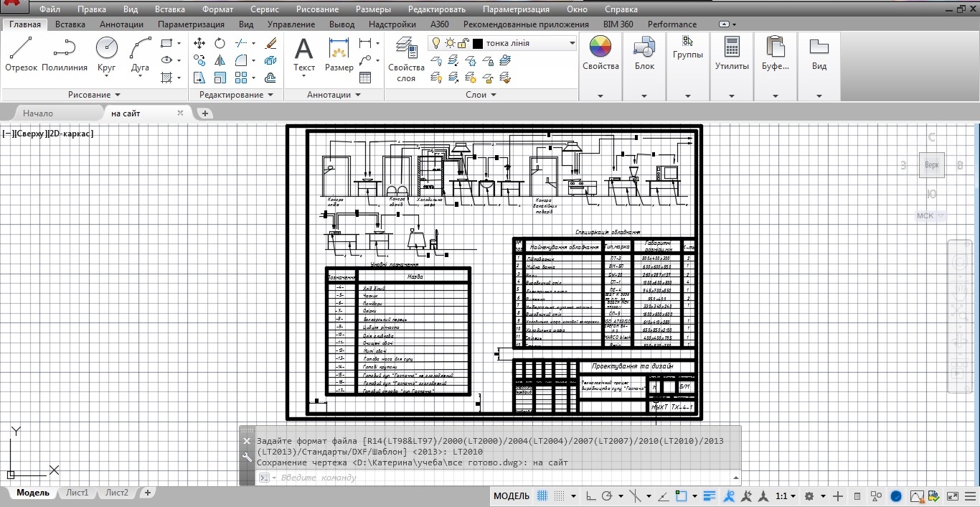Click the Offset tool icon

coord(270,78)
